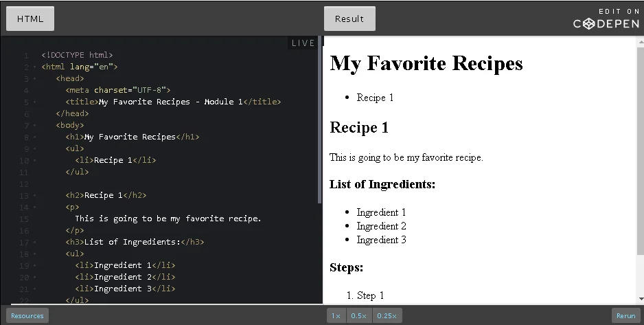Fold the Ingredient 1 line 19 arrow
Viewport: 644px width, 325px height.
click(x=35, y=266)
